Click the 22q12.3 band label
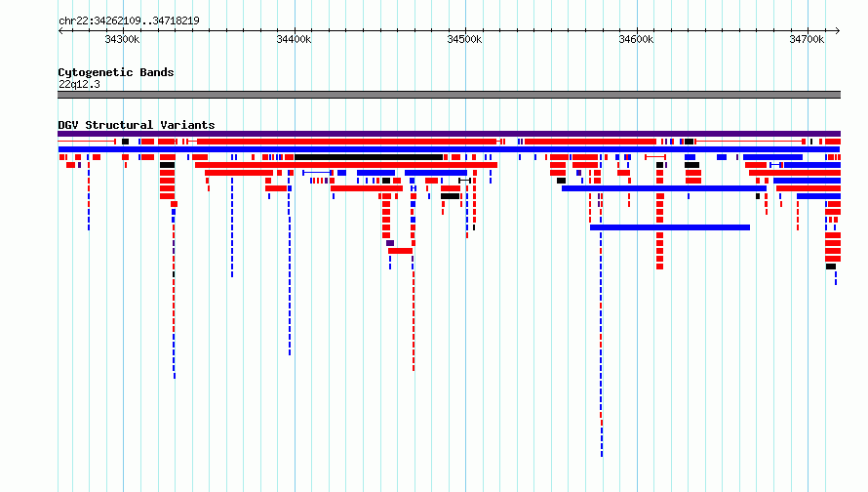This screenshot has width=868, height=492. tap(79, 84)
